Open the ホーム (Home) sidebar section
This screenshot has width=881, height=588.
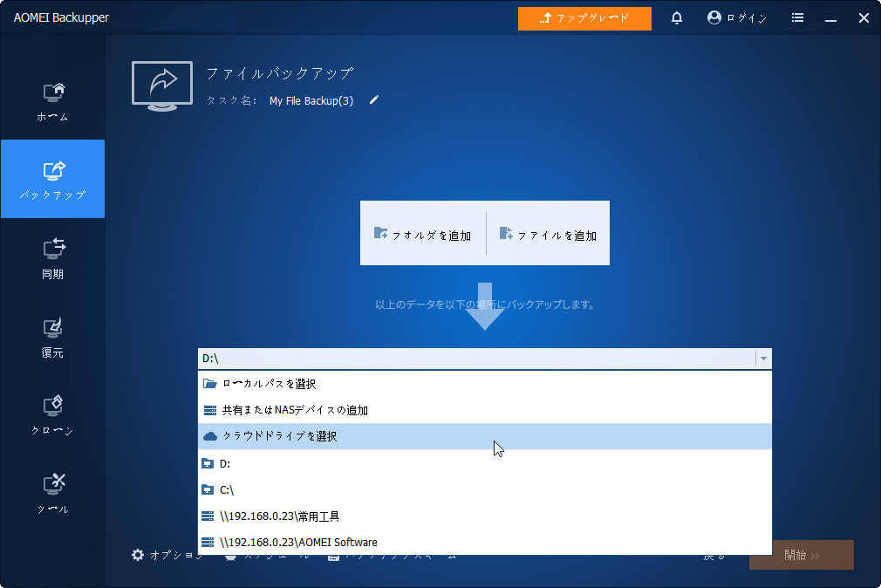click(x=53, y=102)
